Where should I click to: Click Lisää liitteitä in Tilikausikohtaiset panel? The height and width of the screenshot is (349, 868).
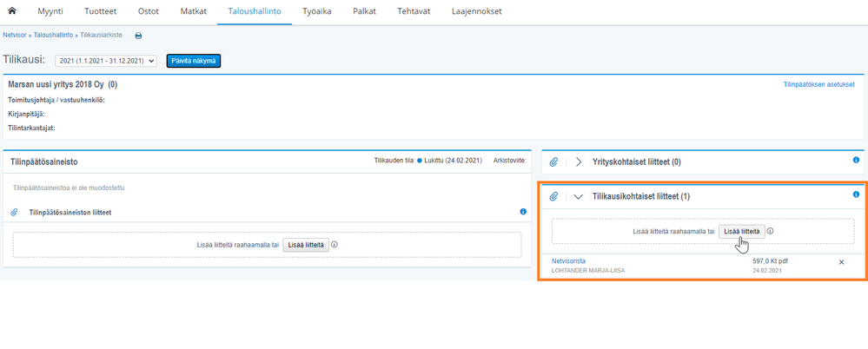742,232
